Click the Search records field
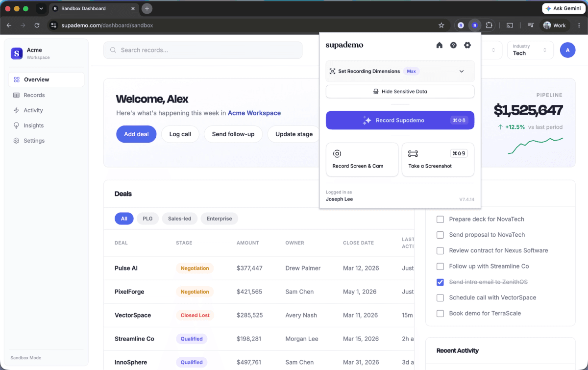The image size is (588, 370). pyautogui.click(x=203, y=50)
